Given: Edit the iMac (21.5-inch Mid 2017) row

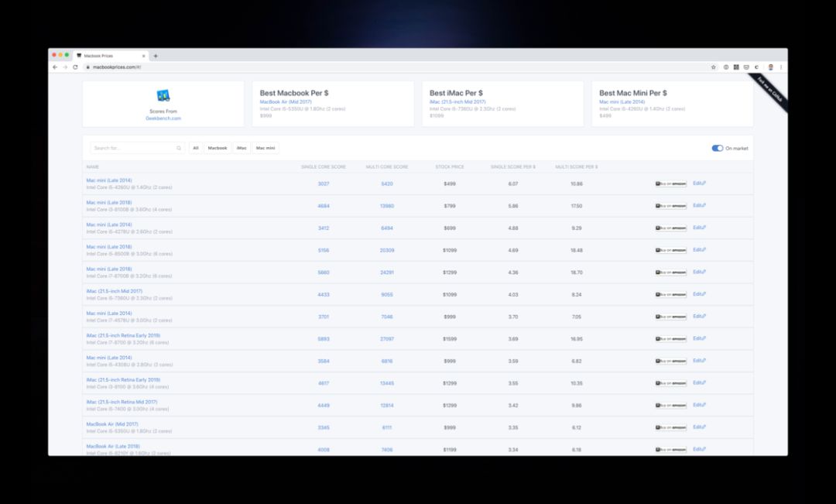Looking at the screenshot, I should pyautogui.click(x=699, y=294).
